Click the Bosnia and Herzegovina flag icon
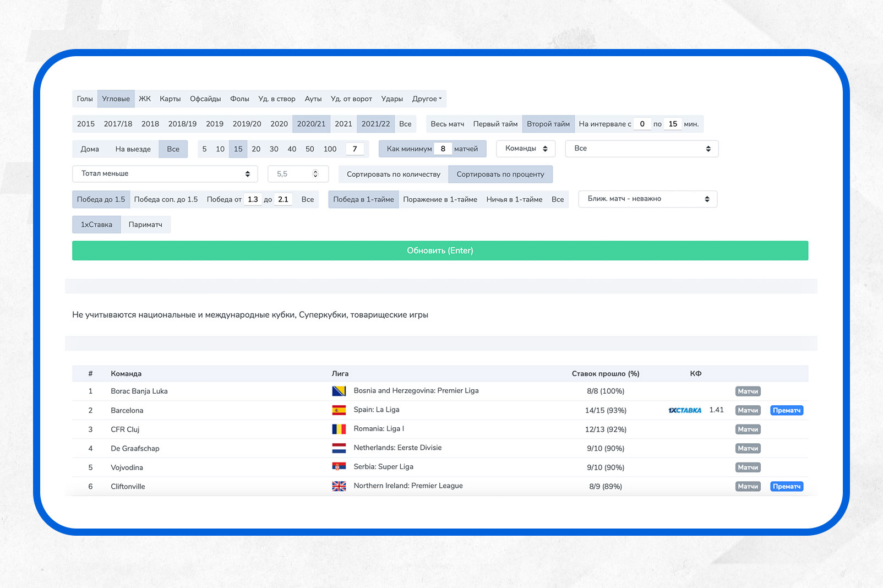 tap(339, 391)
